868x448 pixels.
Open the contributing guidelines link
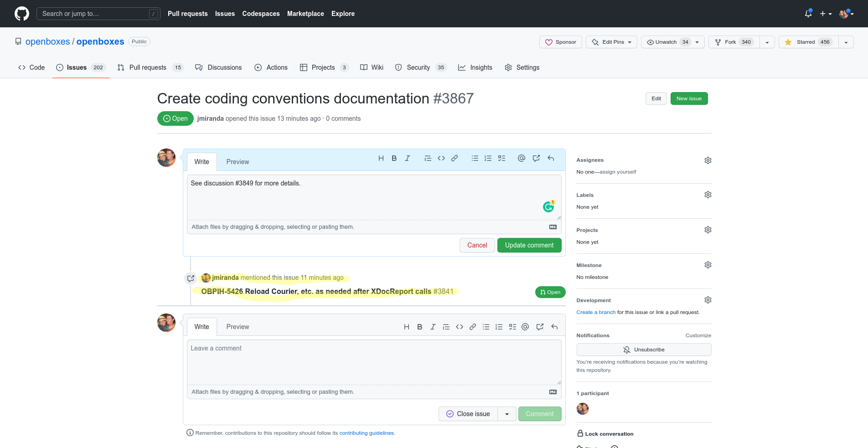[x=367, y=433]
